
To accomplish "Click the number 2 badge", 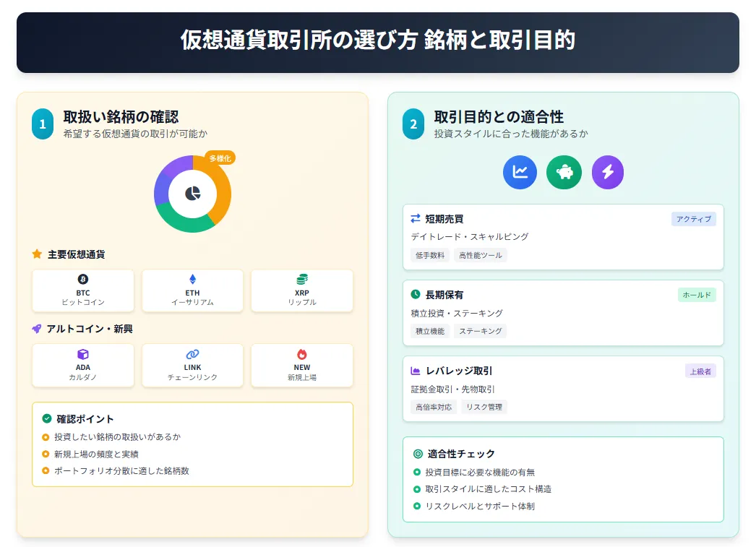I will coord(413,124).
